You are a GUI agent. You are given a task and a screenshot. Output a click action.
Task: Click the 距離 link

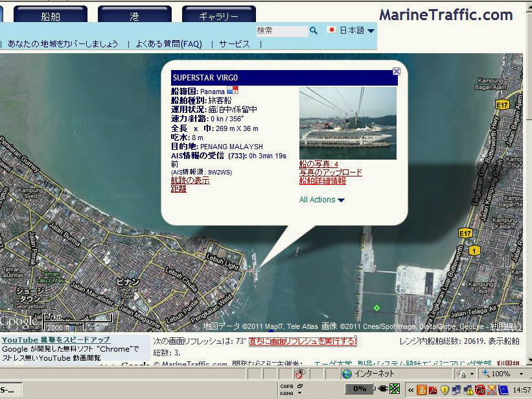(x=178, y=189)
